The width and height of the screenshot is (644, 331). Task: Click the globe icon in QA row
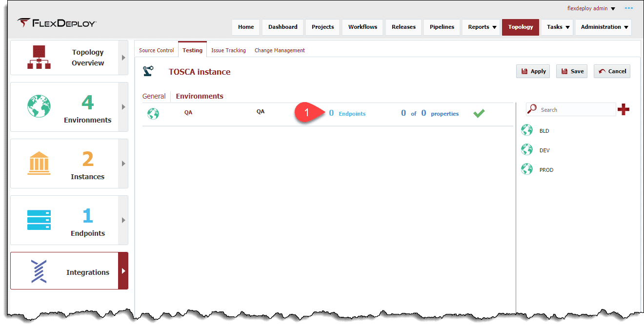153,114
